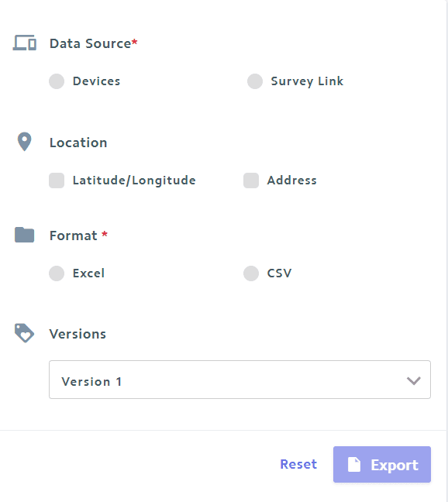
Task: Click the Data Source devices icon
Action: coord(24,43)
